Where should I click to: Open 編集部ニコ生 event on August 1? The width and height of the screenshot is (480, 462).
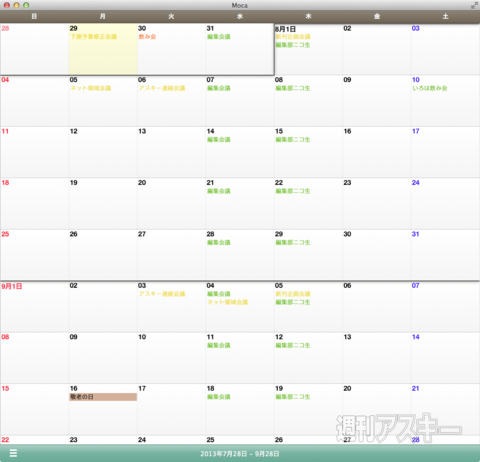293,45
